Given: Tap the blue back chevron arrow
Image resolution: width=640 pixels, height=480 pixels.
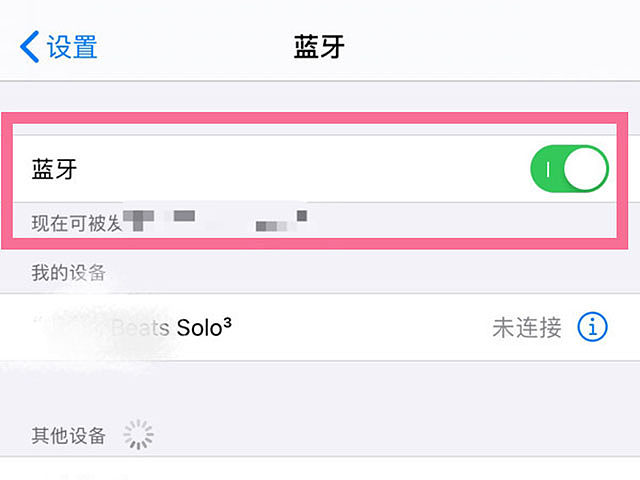Looking at the screenshot, I should [x=29, y=47].
